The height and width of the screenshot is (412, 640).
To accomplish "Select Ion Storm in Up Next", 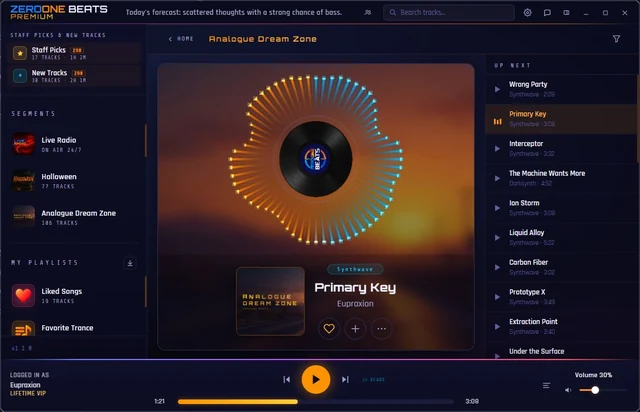I will [561, 208].
